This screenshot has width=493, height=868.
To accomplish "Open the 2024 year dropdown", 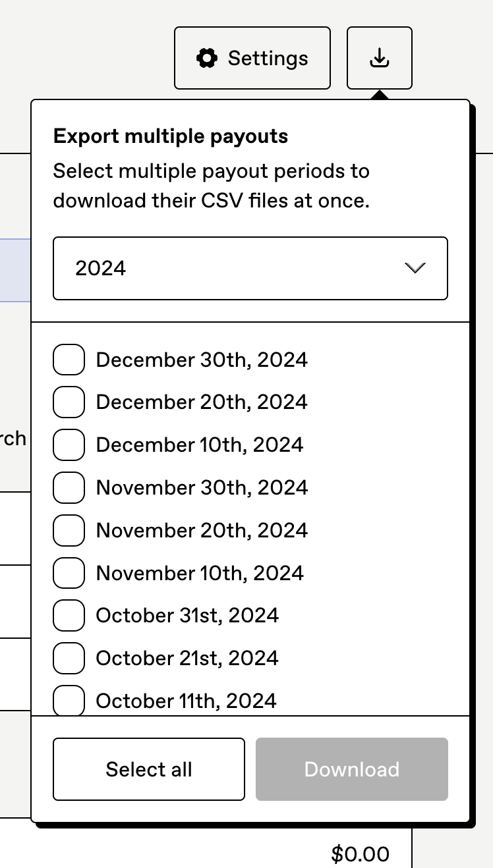I will [x=250, y=268].
